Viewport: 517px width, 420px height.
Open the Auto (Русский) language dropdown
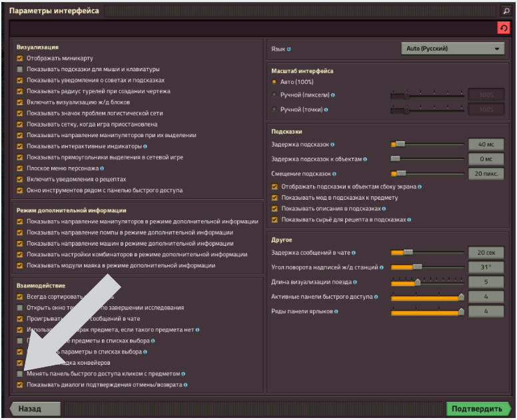(x=452, y=49)
